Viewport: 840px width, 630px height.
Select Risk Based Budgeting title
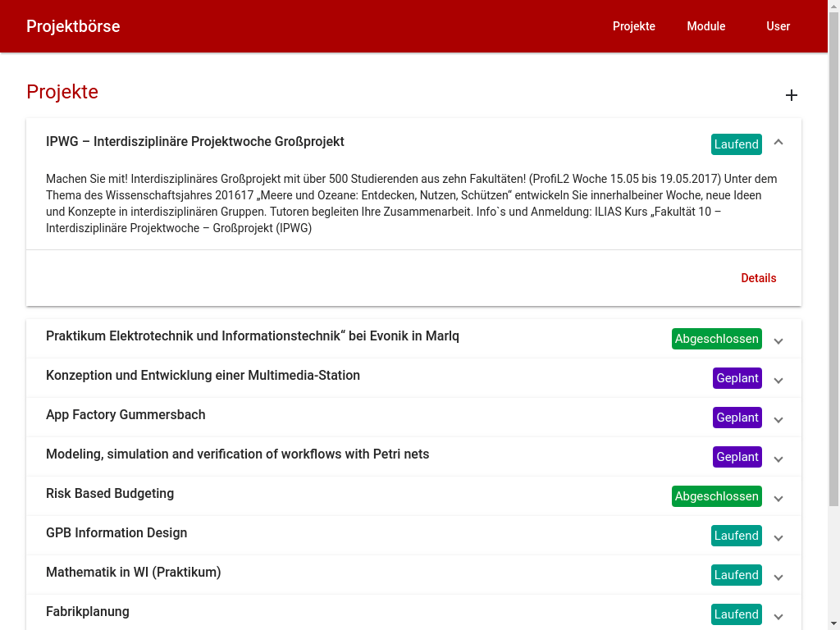coord(110,493)
